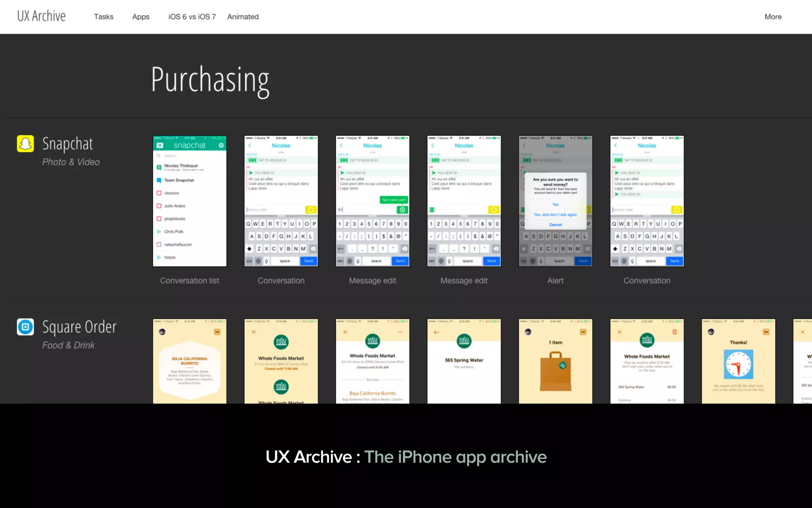
Task: Click the Alert caption
Action: tap(555, 281)
